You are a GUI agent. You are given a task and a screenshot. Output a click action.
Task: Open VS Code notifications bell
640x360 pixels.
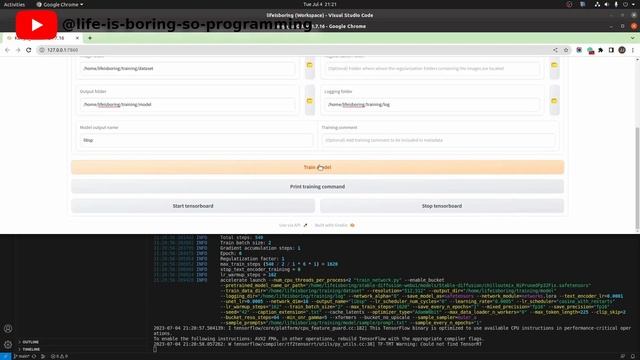tap(633, 356)
